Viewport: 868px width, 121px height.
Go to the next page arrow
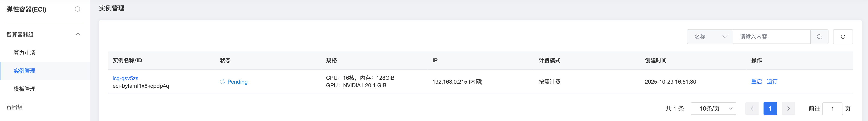[x=788, y=109]
